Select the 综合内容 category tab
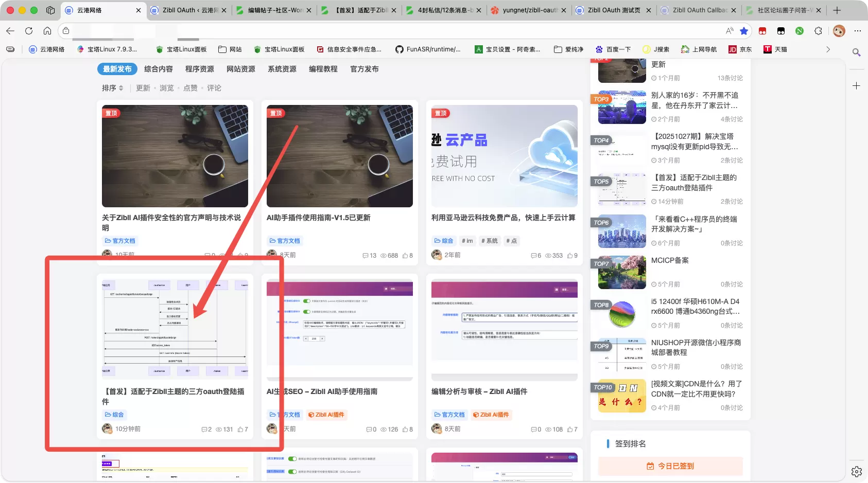868x483 pixels. 159,69
